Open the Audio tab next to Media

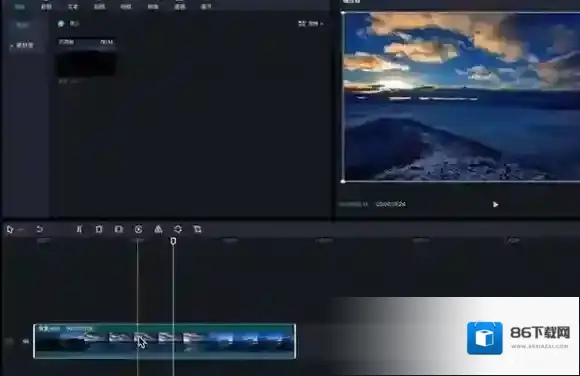point(46,6)
